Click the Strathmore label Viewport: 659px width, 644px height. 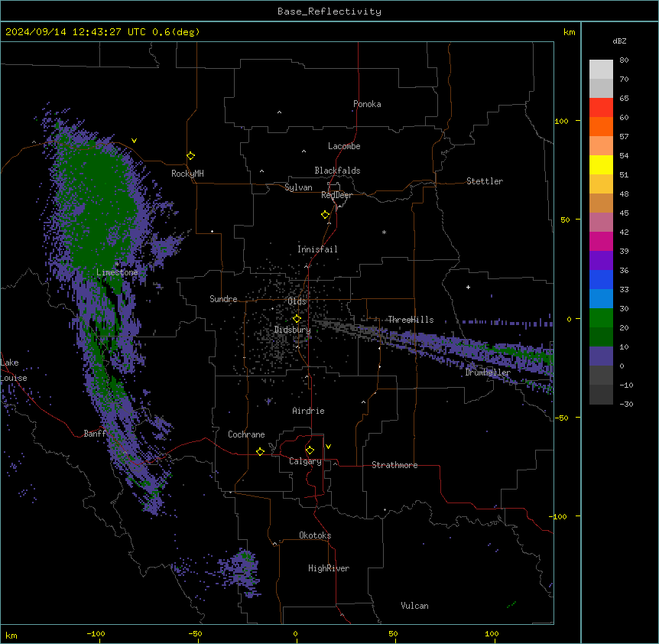tap(394, 465)
